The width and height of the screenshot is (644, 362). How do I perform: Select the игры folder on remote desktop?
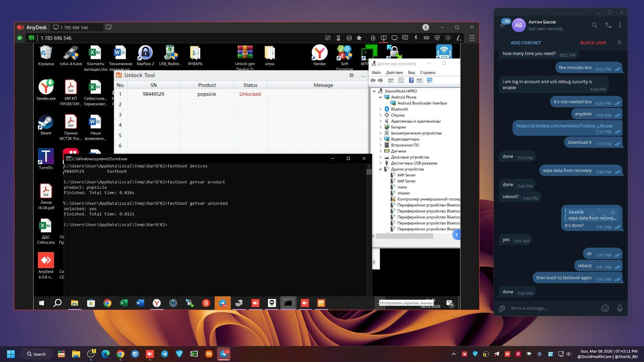(270, 56)
